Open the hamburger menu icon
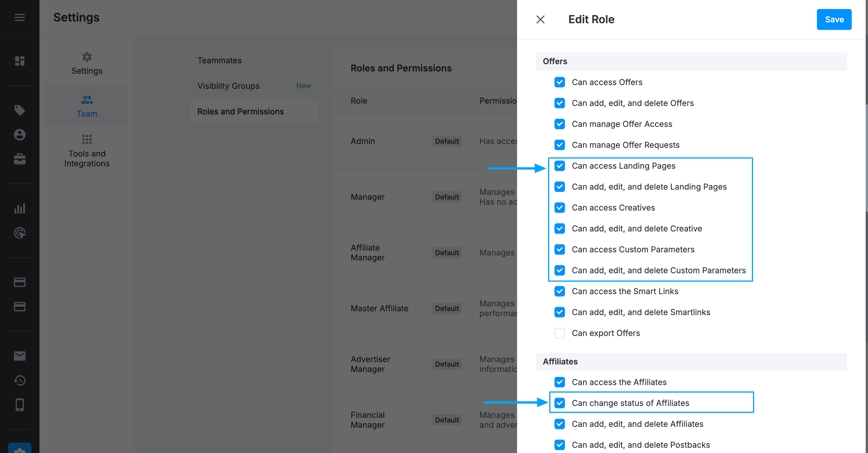The height and width of the screenshot is (453, 868). pos(19,17)
